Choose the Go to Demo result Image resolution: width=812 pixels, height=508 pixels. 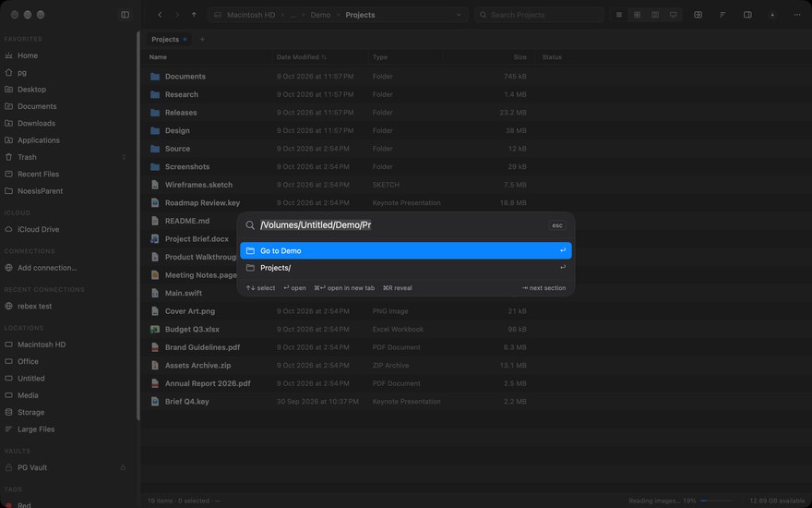[x=406, y=250]
